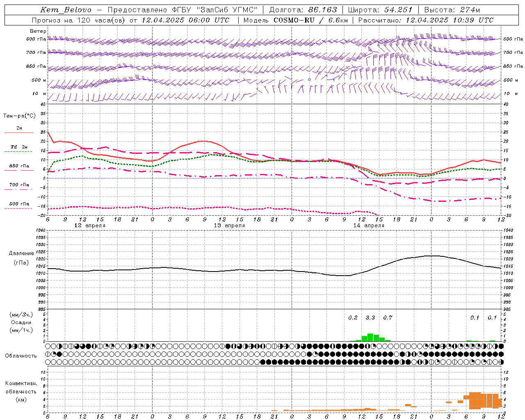The image size is (525, 420).
Task: Click the Долгота: 86.163 value
Action: 303,10
